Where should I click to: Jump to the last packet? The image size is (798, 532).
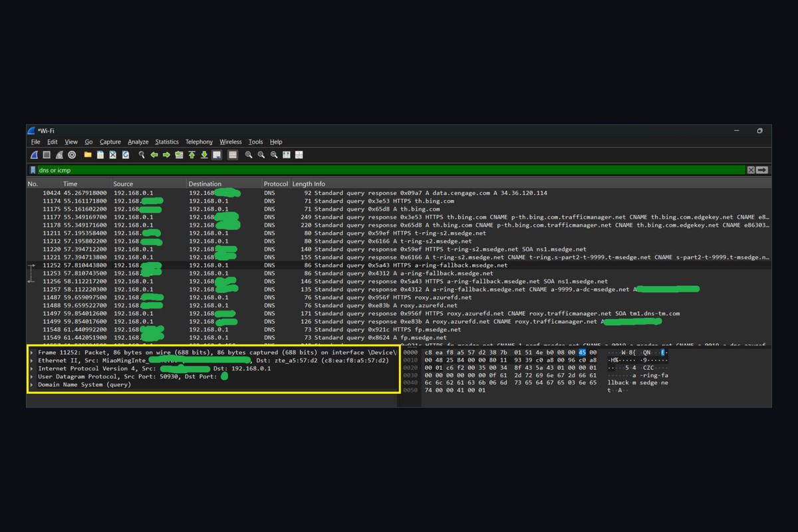tap(204, 154)
